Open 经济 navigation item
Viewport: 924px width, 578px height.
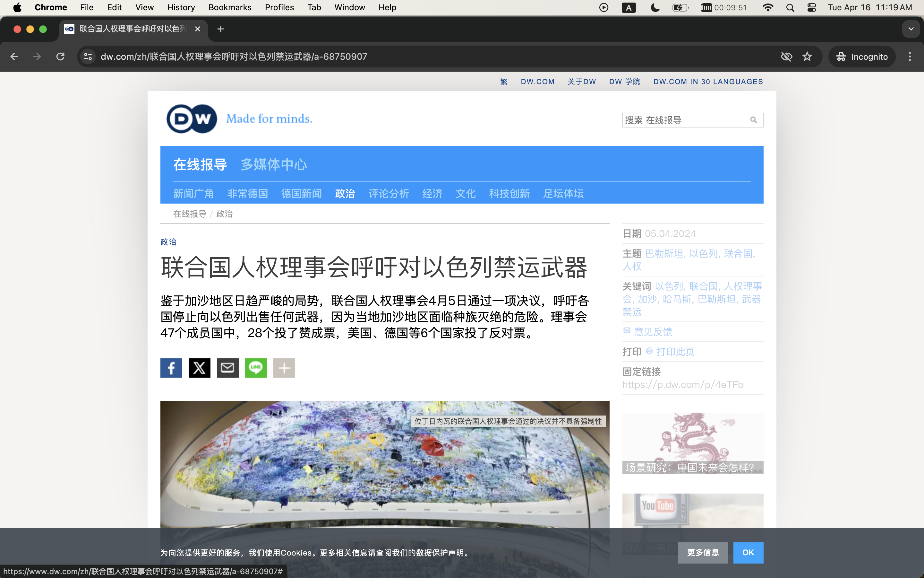(432, 193)
